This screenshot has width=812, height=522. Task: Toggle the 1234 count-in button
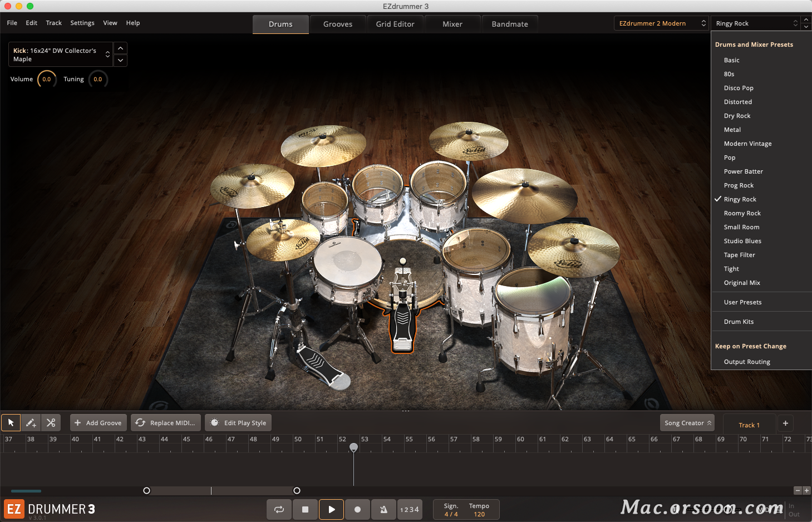[410, 509]
